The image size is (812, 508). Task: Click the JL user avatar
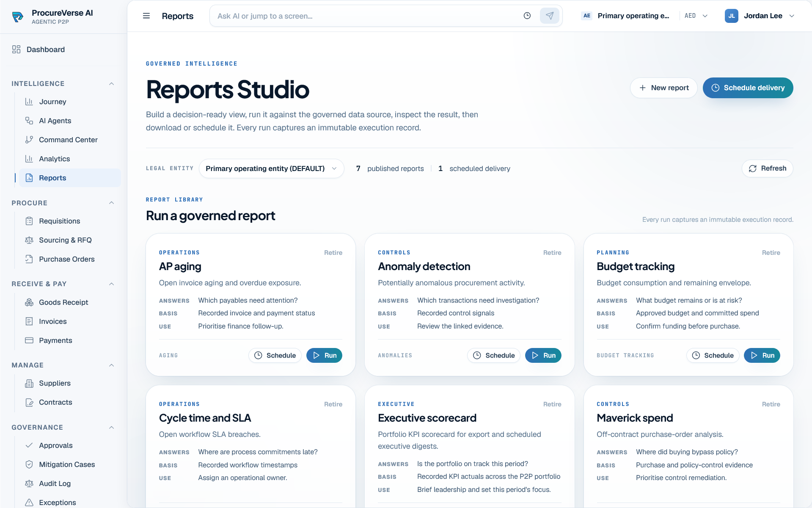732,16
